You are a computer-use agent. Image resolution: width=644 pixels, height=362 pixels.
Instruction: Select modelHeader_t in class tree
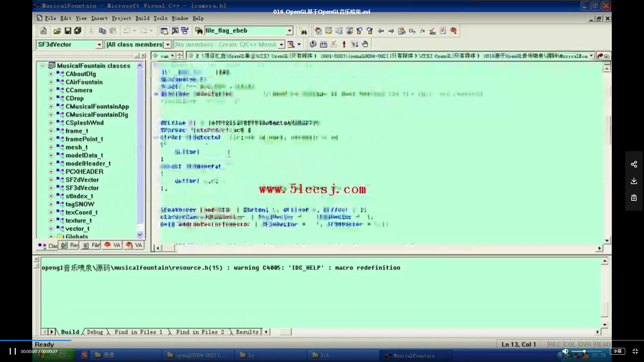click(x=88, y=164)
